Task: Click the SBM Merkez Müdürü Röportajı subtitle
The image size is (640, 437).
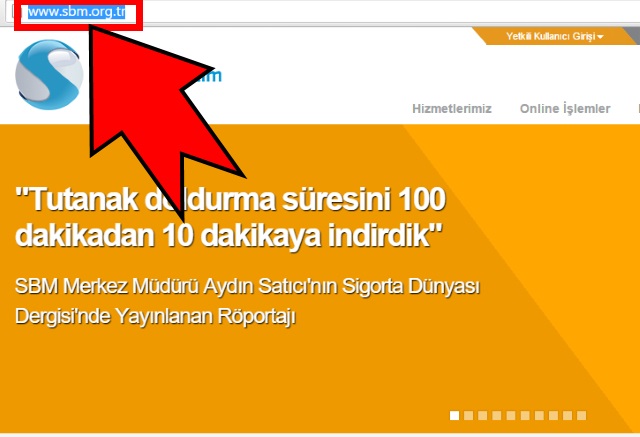Action: [x=247, y=301]
